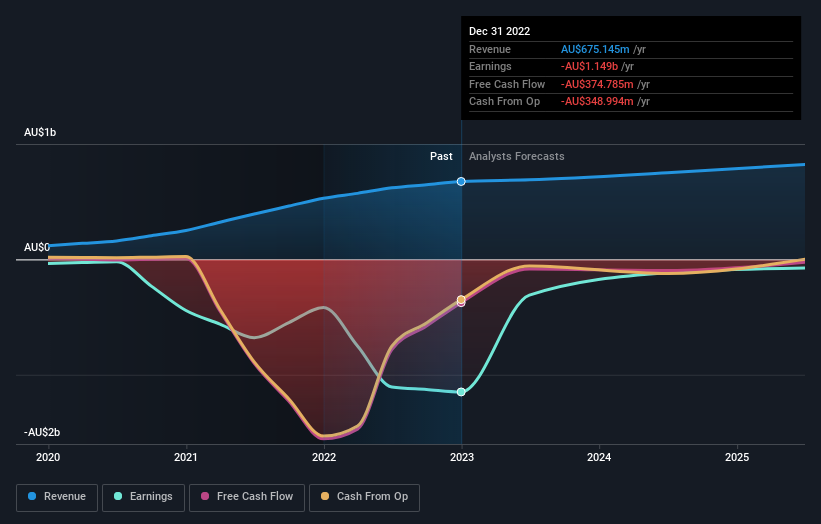Image resolution: width=821 pixels, height=524 pixels.
Task: Click the Earnings row label in tooltip
Action: [490, 66]
